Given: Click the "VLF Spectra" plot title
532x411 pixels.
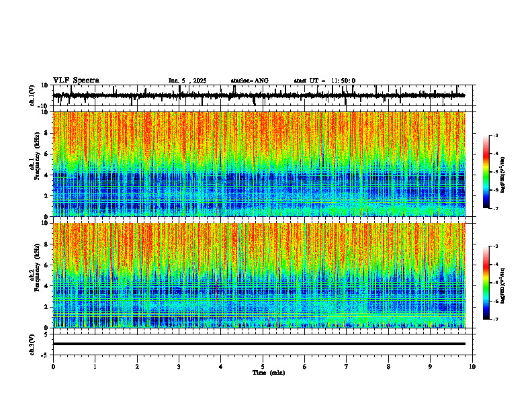Looking at the screenshot, I should (76, 81).
